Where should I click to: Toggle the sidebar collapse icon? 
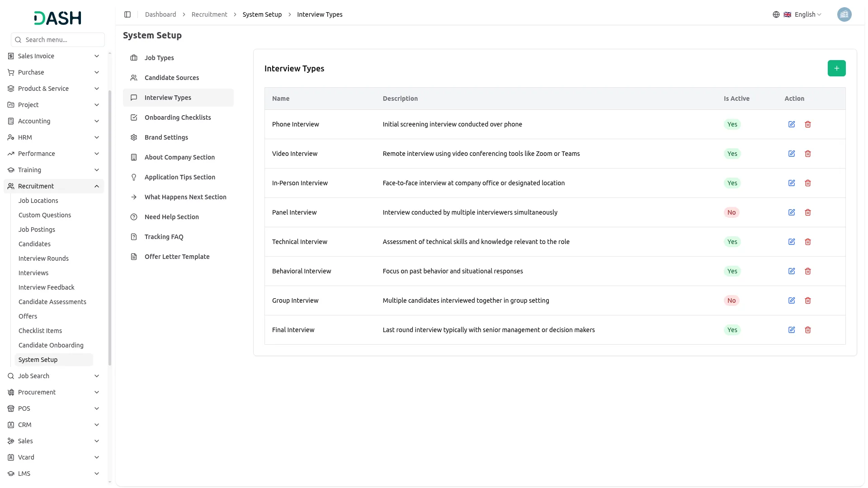pos(127,14)
